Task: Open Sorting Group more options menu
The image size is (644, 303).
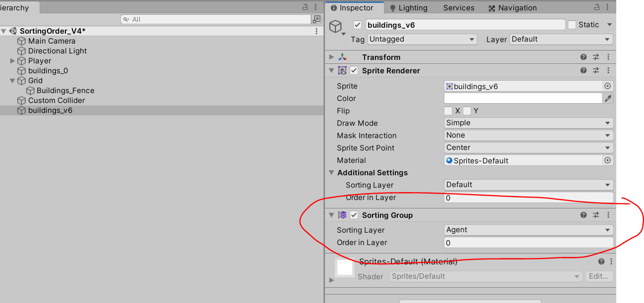Action: pyautogui.click(x=608, y=215)
